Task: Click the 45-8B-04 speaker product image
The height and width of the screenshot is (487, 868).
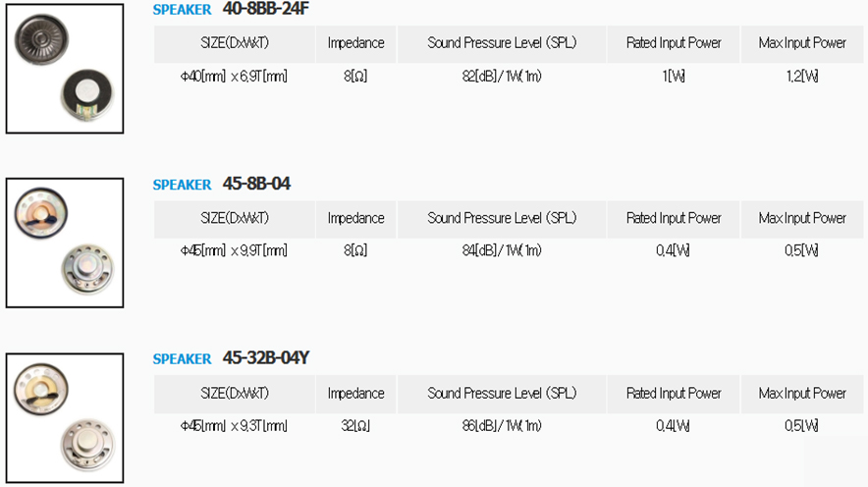Action: tap(65, 243)
